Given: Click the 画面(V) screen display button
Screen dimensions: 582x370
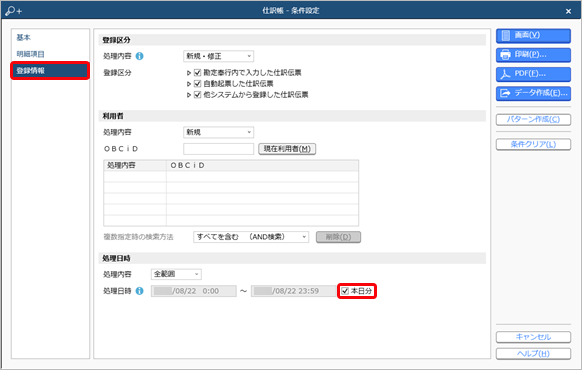Looking at the screenshot, I should [x=533, y=36].
